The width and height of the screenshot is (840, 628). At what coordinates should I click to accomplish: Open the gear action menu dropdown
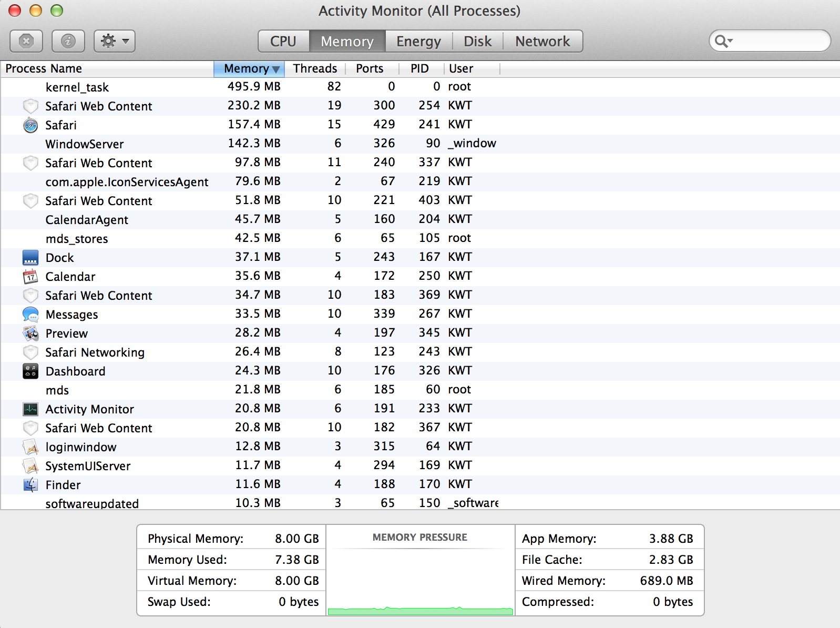click(115, 41)
